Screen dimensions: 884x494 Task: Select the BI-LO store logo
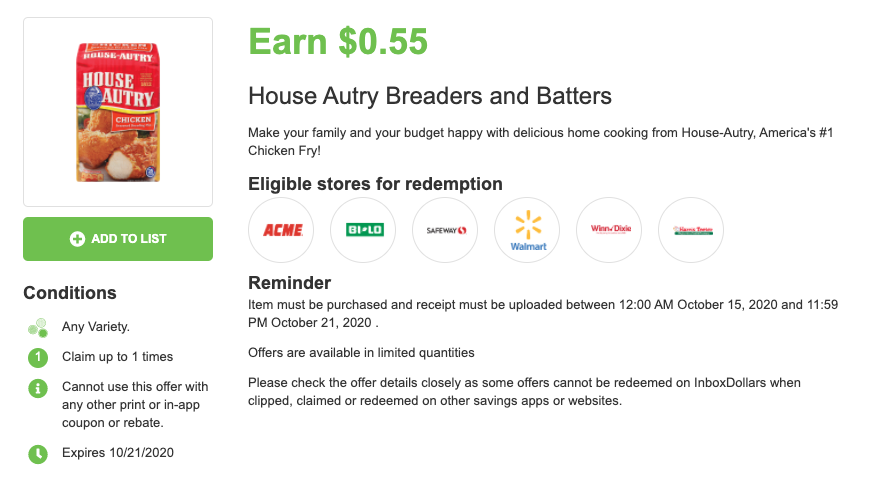point(363,230)
